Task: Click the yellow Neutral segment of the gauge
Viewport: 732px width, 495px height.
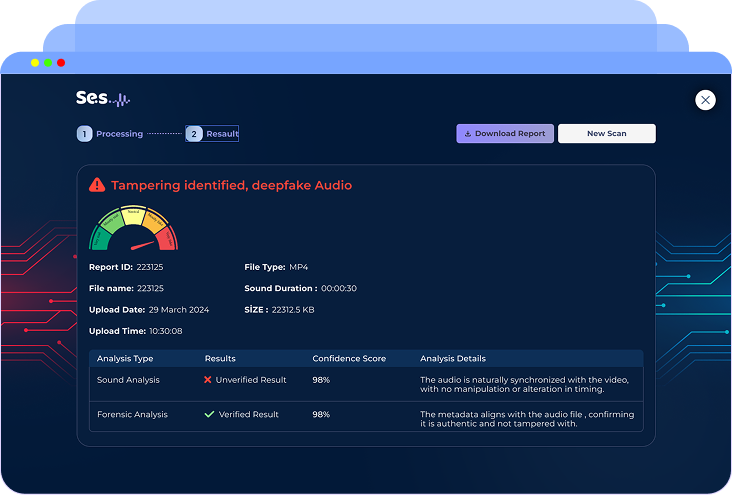Action: tap(134, 215)
